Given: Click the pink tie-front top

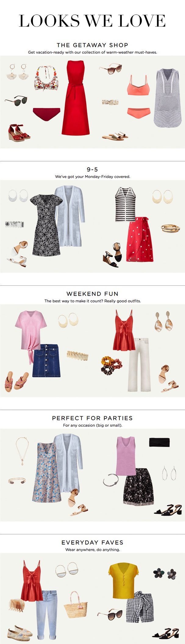Looking at the screenshot, I should point(31,335).
